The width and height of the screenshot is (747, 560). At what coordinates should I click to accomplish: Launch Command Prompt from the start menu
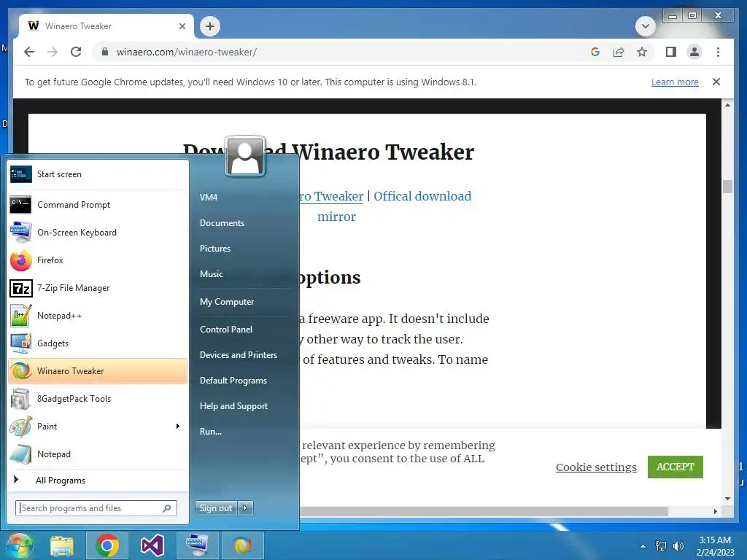pyautogui.click(x=98, y=205)
